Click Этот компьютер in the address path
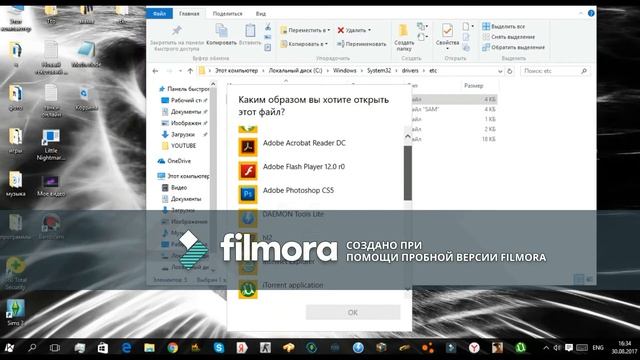The height and width of the screenshot is (360, 640). point(236,71)
